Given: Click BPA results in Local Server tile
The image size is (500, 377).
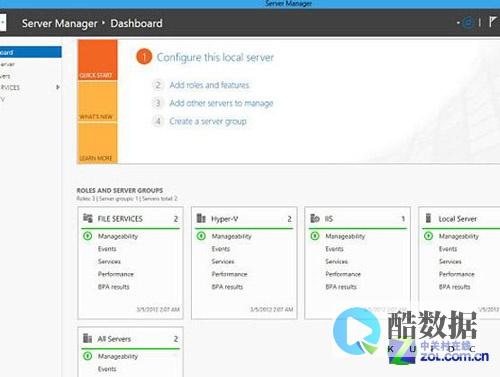Looking at the screenshot, I should click(454, 287).
